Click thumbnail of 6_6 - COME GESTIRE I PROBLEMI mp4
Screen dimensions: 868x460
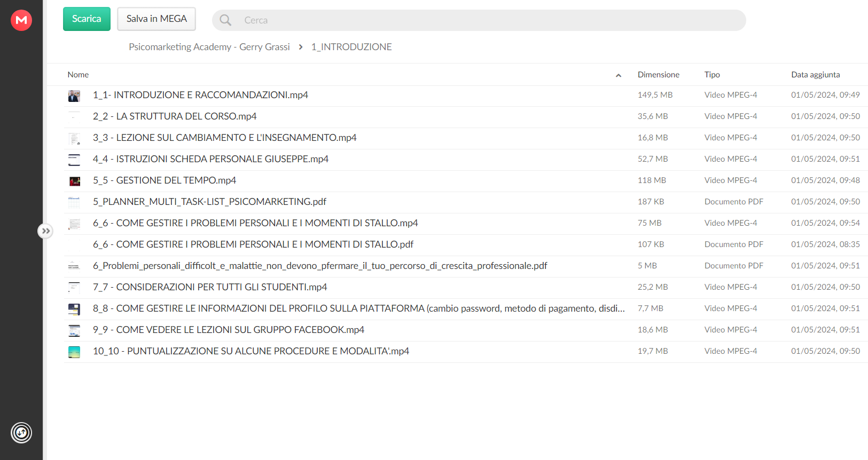[x=74, y=224]
